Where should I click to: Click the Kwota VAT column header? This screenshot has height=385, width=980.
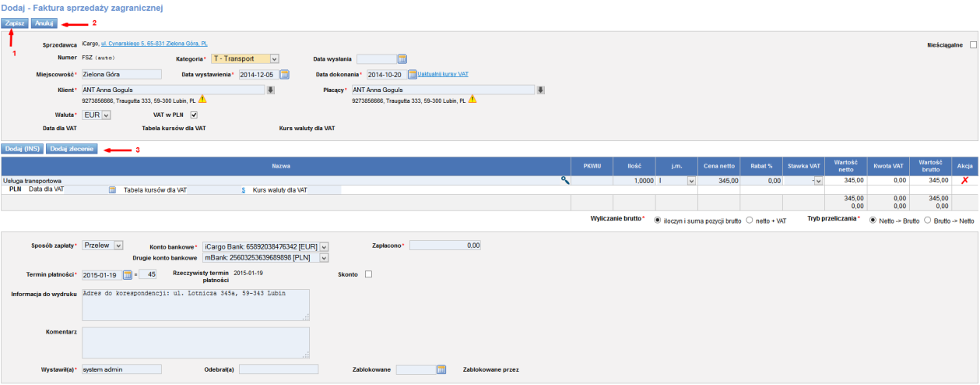pyautogui.click(x=887, y=165)
